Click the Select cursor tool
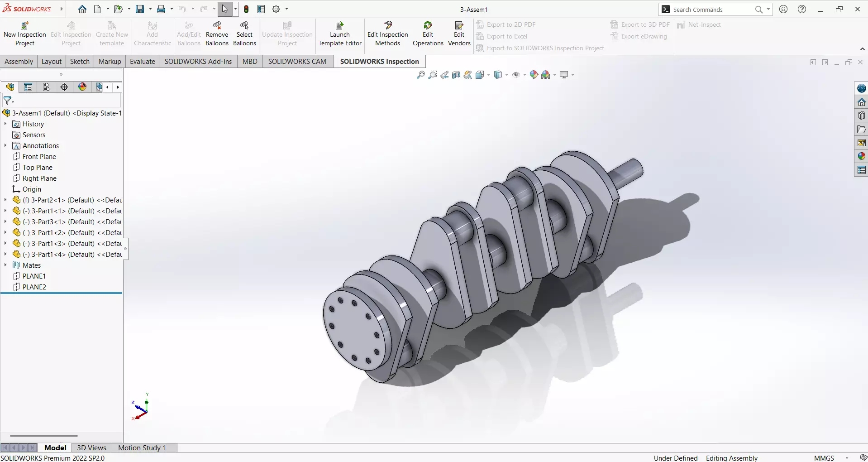Viewport: 868px width, 462px height. [x=225, y=9]
